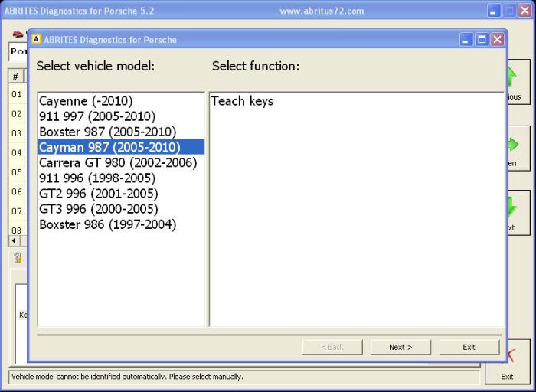Screen dimensions: 536x392
Task: Pick Boxster 986 (1997-2004) model
Action: (107, 224)
